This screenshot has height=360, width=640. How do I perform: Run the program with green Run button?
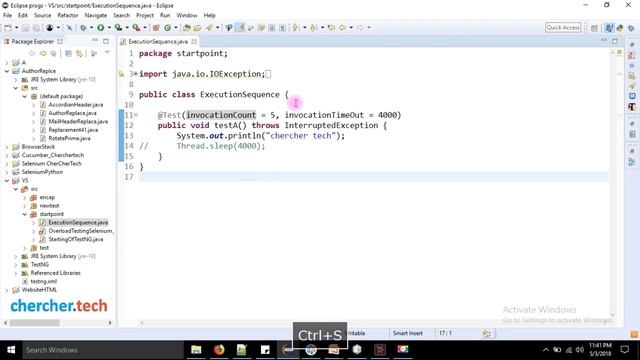coord(100,28)
